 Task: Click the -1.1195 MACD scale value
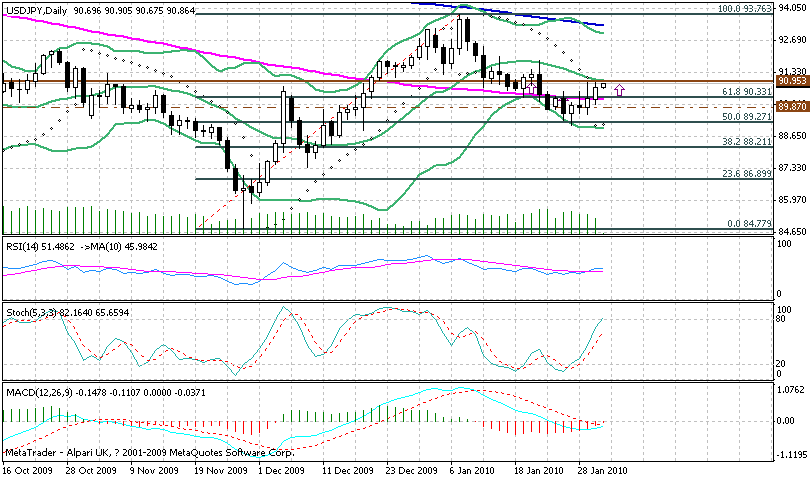coord(790,455)
